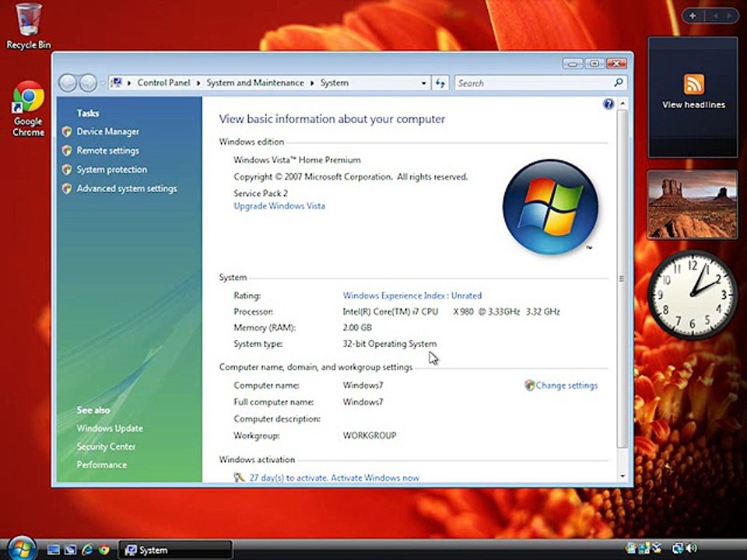Click the RSS feed icon in sidebar gadget
This screenshot has height=560, width=747.
pyautogui.click(x=693, y=84)
